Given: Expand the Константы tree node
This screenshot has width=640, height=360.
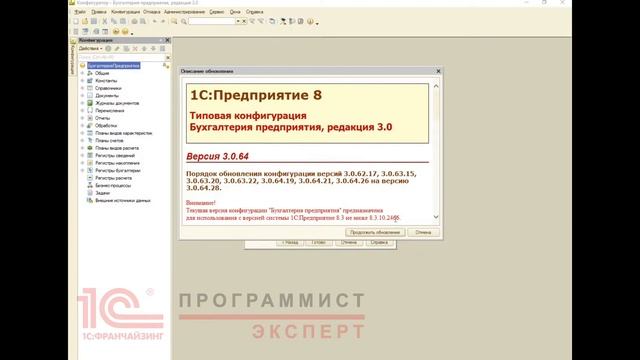Looking at the screenshot, I should 82,80.
